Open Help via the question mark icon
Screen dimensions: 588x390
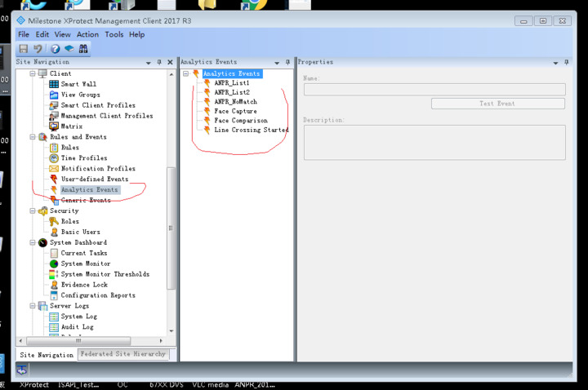55,49
